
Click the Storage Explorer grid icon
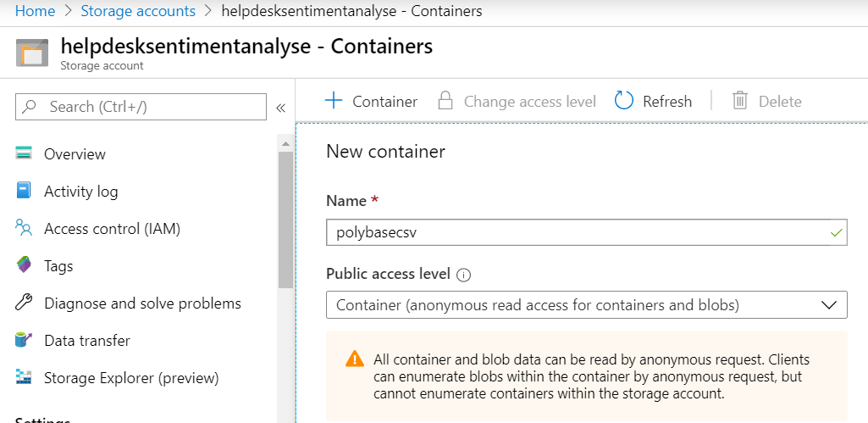click(24, 377)
